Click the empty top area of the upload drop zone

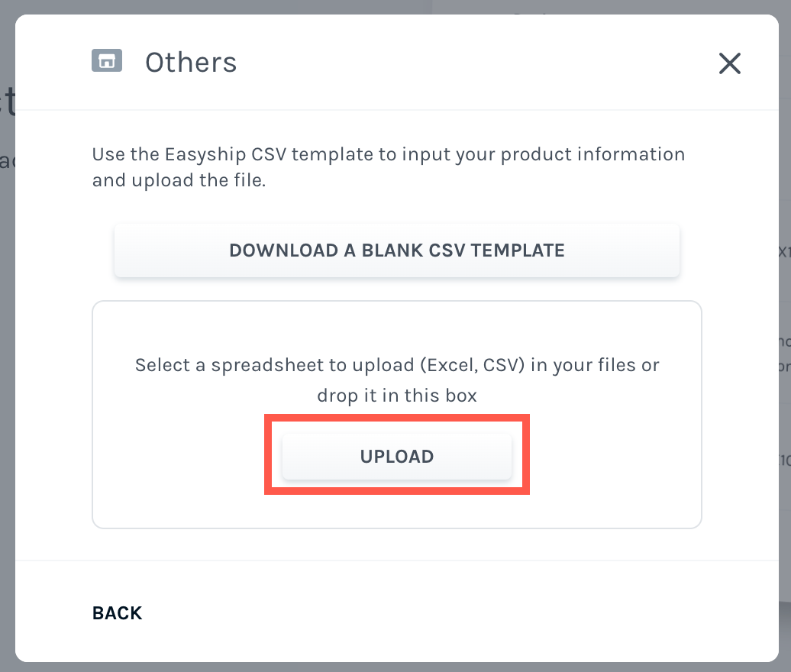coord(396,325)
